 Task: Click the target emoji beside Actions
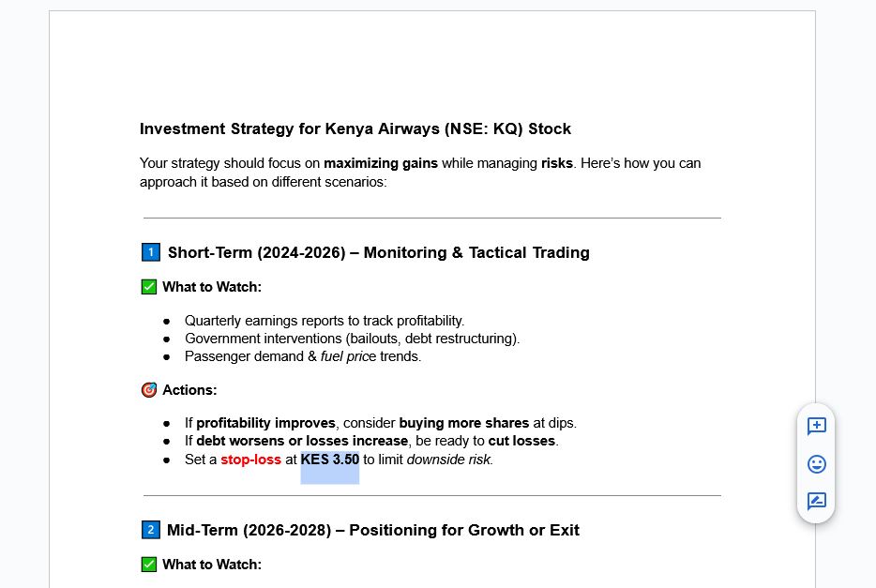pyautogui.click(x=149, y=390)
